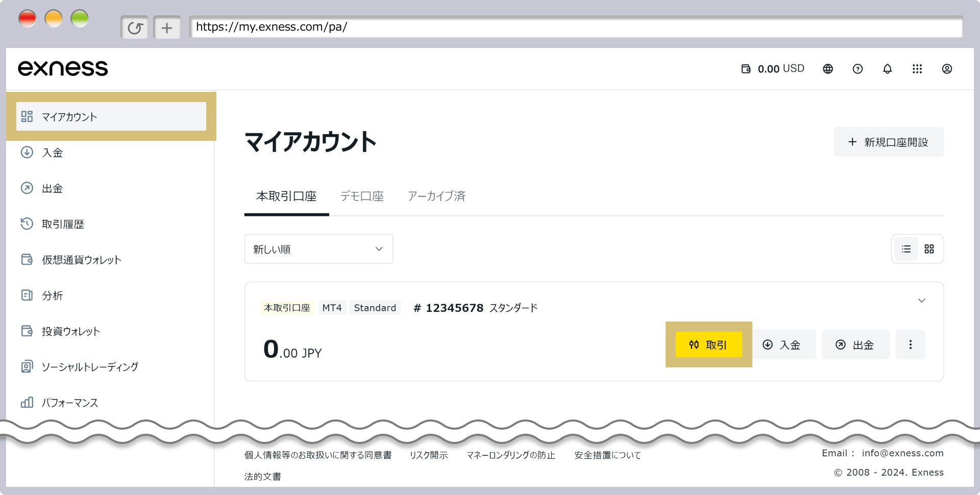The height and width of the screenshot is (495, 980).
Task: Click the info@exness.com email link
Action: point(902,453)
